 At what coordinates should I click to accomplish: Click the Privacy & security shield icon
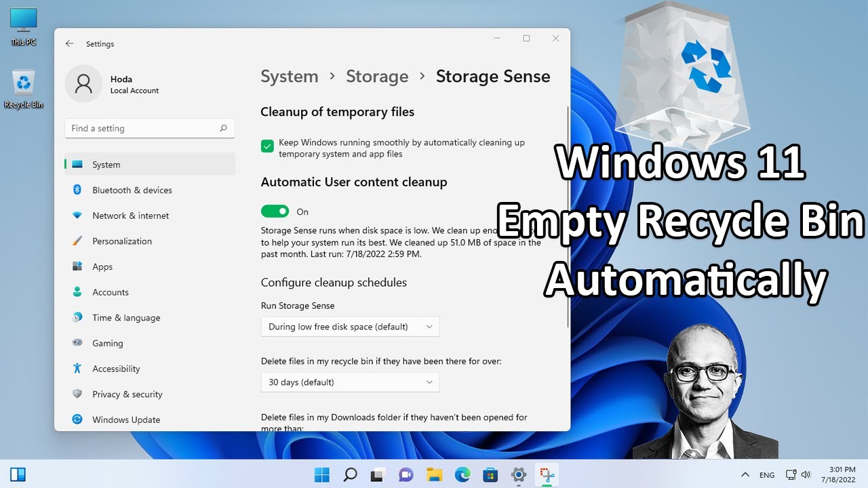(77, 394)
